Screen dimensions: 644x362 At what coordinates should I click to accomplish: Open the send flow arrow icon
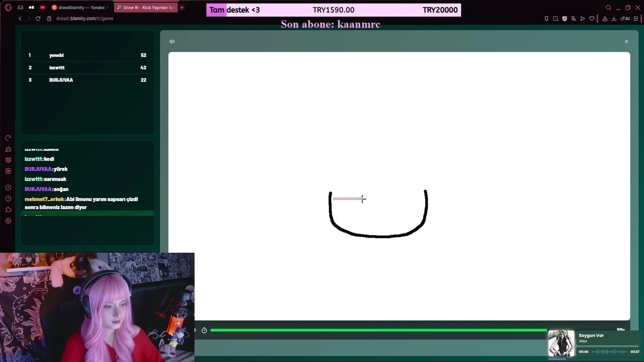583,19
